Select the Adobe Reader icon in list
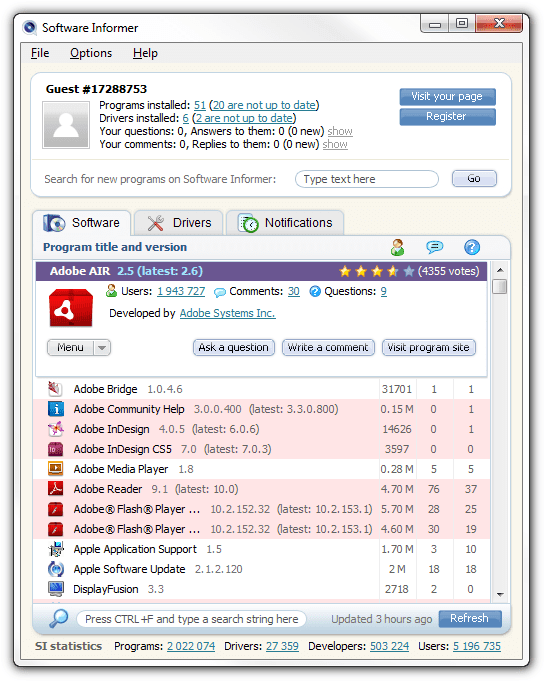The image size is (544, 681). 56,489
